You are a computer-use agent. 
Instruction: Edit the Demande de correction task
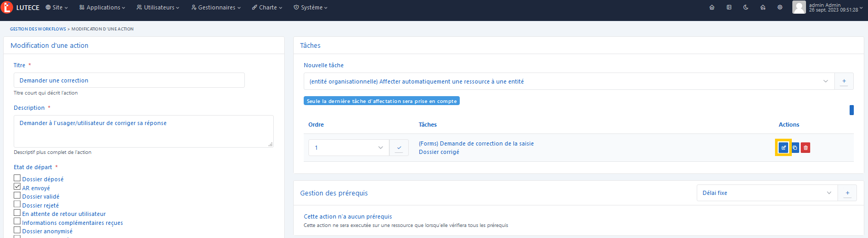click(x=783, y=148)
